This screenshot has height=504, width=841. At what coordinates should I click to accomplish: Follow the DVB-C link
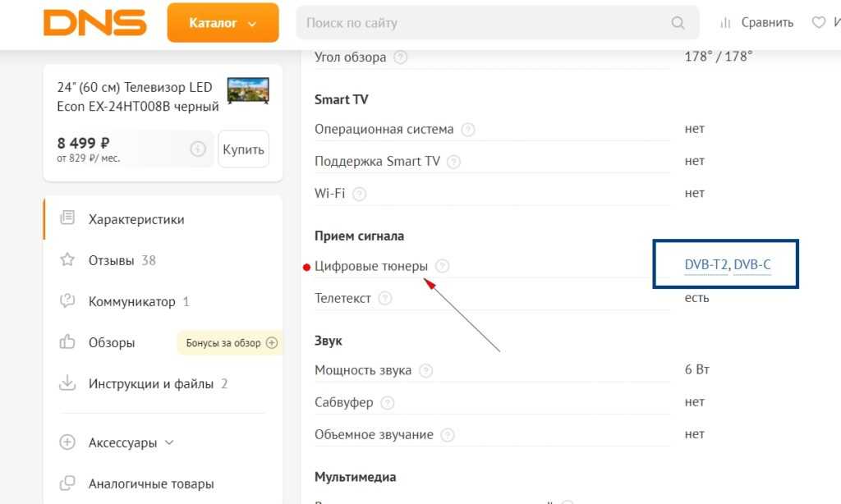pos(752,265)
